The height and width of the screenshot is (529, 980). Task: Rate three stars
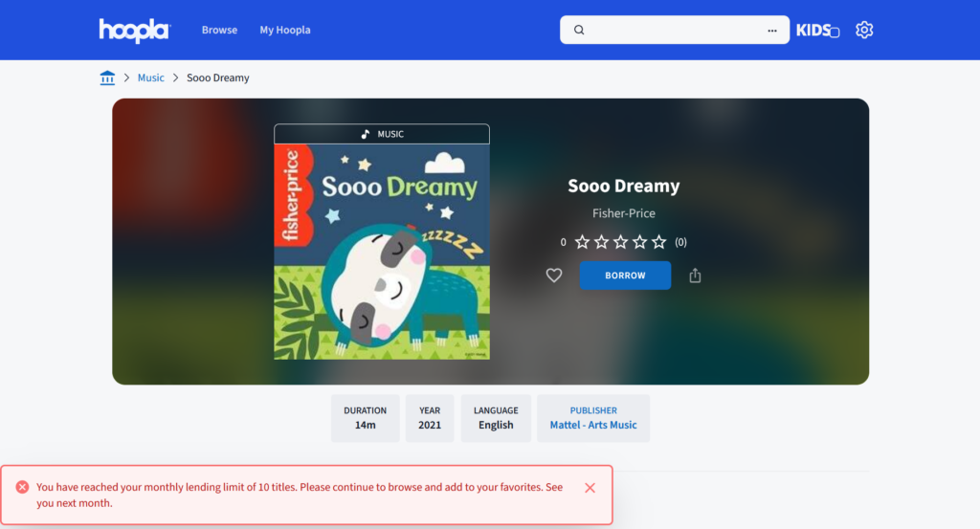click(x=620, y=242)
